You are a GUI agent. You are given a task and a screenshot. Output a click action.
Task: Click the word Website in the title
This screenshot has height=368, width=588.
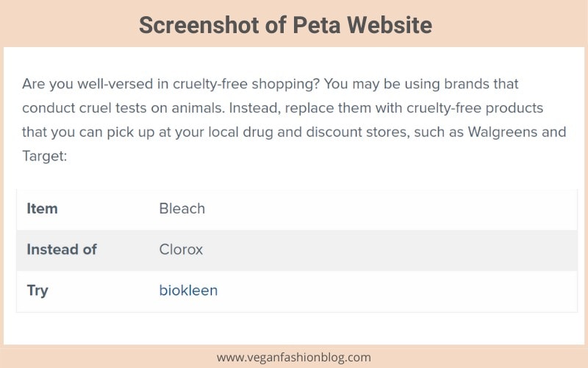390,25
